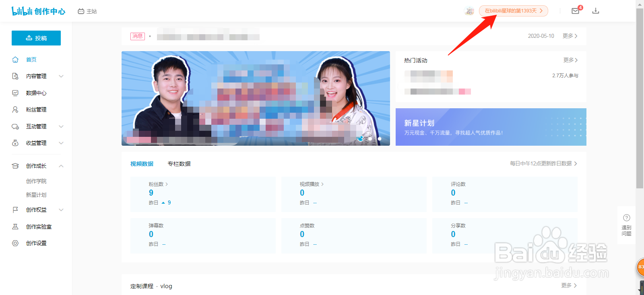Click the page vertical scrollbar thumb
Screen dimensions: 644x295
640,98
